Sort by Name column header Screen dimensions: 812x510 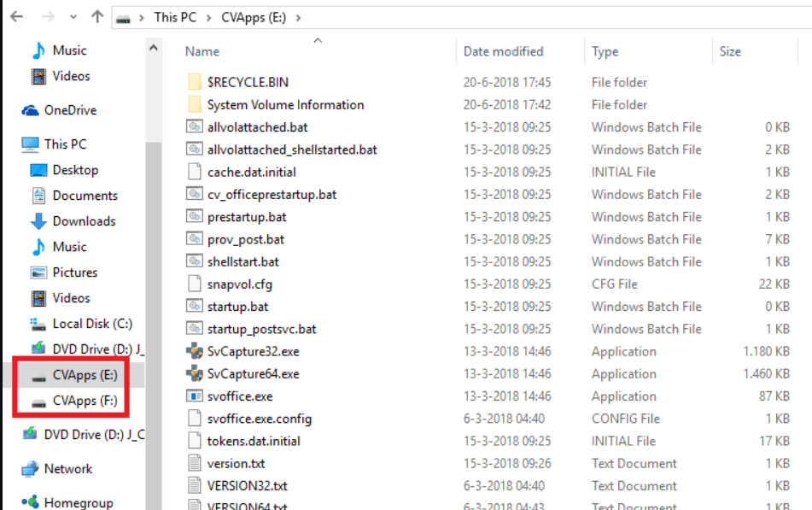click(x=202, y=51)
